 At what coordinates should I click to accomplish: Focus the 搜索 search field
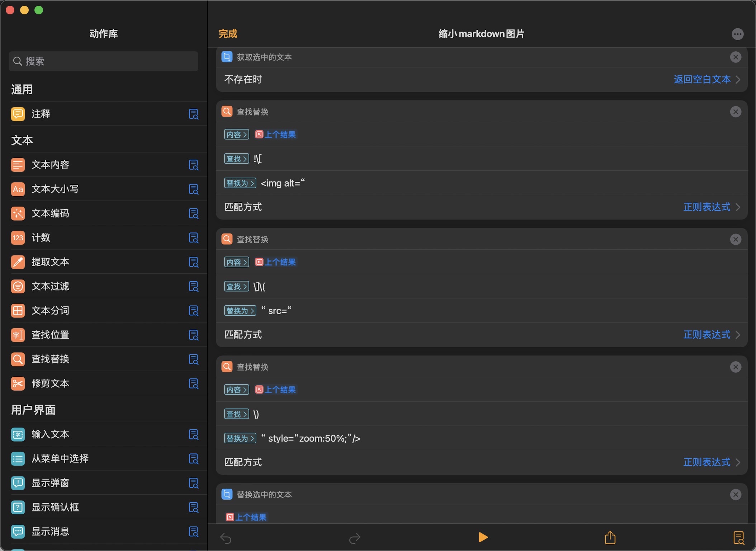(104, 61)
